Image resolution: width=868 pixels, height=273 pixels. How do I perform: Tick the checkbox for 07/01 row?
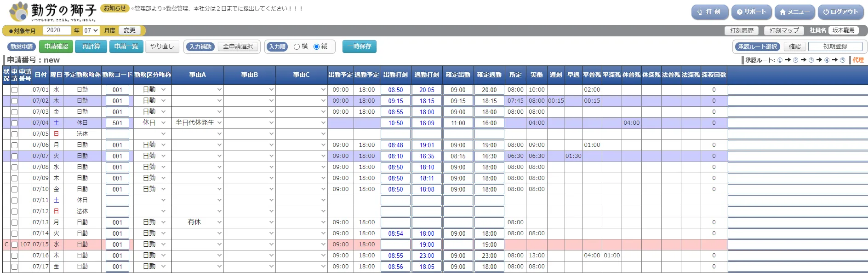click(x=14, y=90)
